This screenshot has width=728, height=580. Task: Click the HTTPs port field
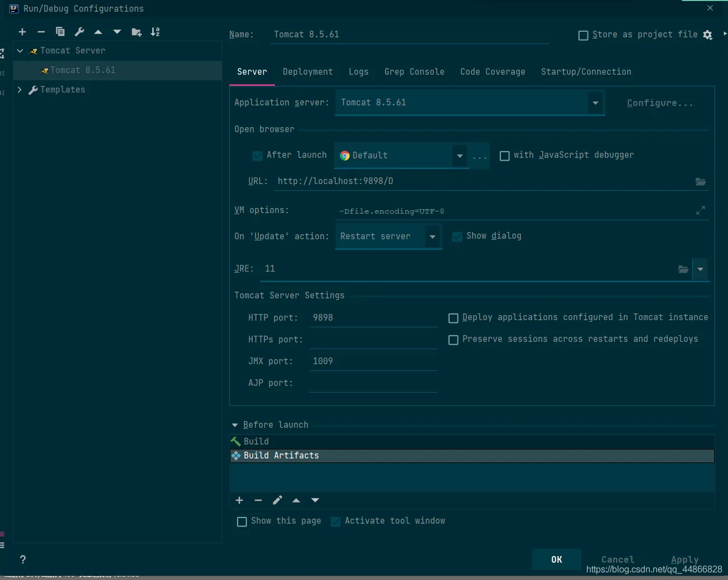pos(373,340)
